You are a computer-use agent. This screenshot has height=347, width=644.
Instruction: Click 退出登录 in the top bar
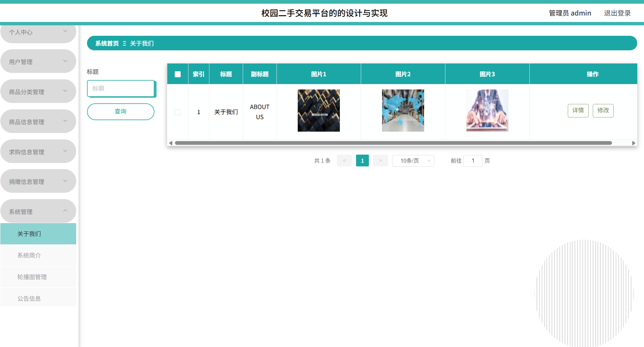[x=617, y=13]
